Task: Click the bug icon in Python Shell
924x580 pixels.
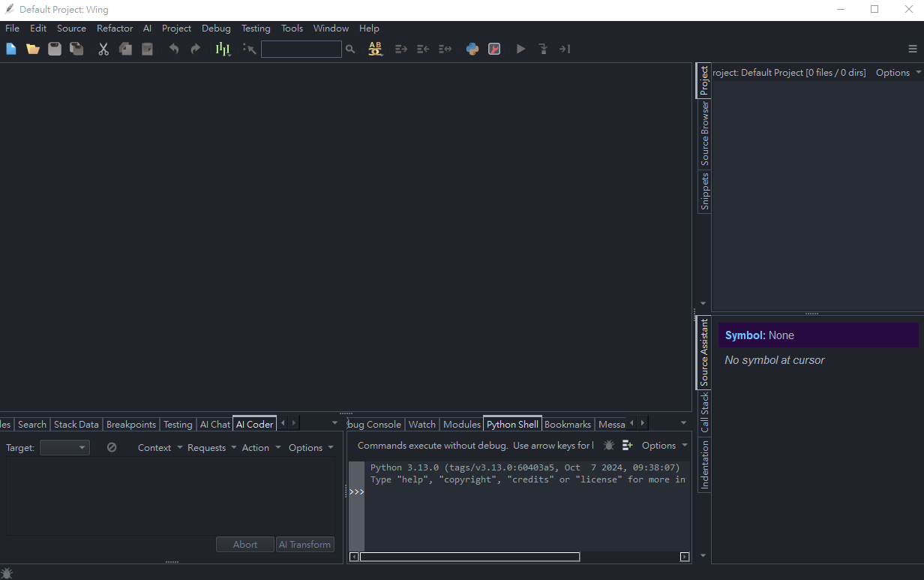Action: [x=609, y=445]
